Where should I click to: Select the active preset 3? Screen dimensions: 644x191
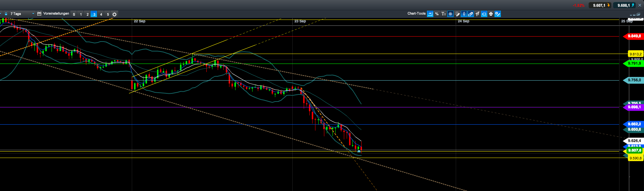(x=94, y=14)
